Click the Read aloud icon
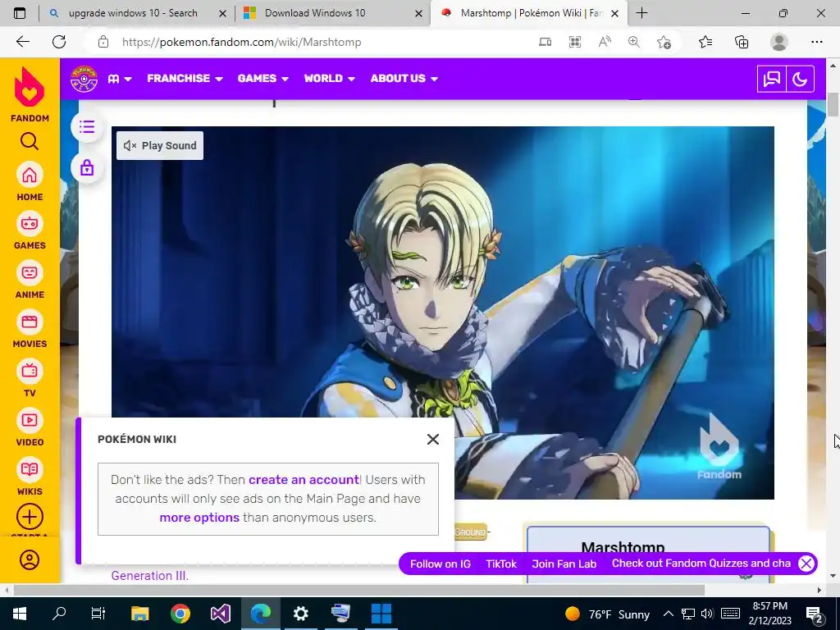This screenshot has width=840, height=630. 605,42
